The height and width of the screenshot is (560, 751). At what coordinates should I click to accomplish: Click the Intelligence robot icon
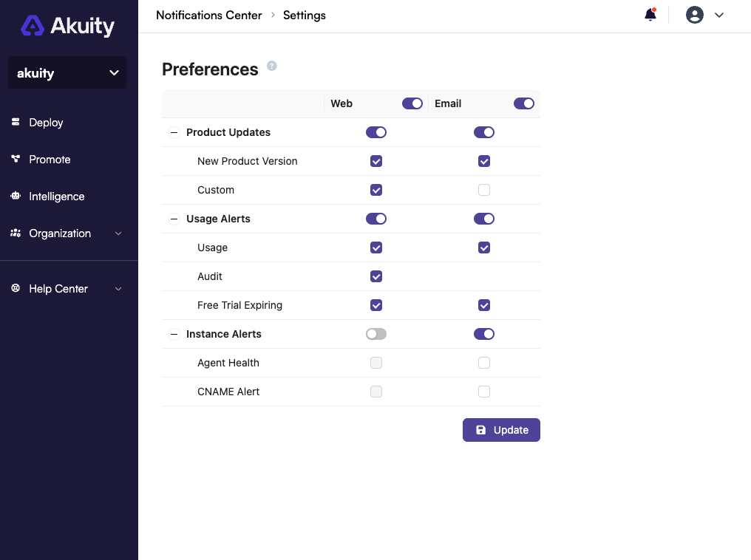pos(16,197)
